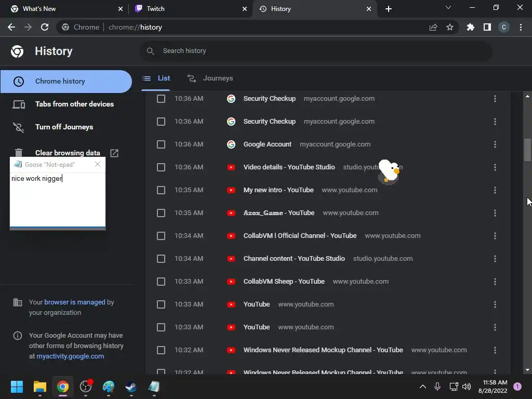Open more actions for first Security Checkup entry
This screenshot has width=532, height=399.
pos(495,99)
